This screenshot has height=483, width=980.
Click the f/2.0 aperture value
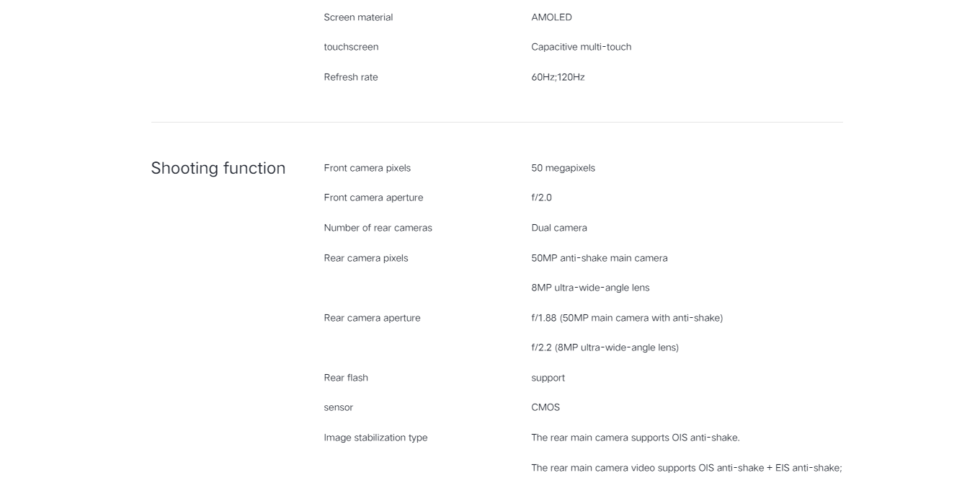[x=541, y=198]
